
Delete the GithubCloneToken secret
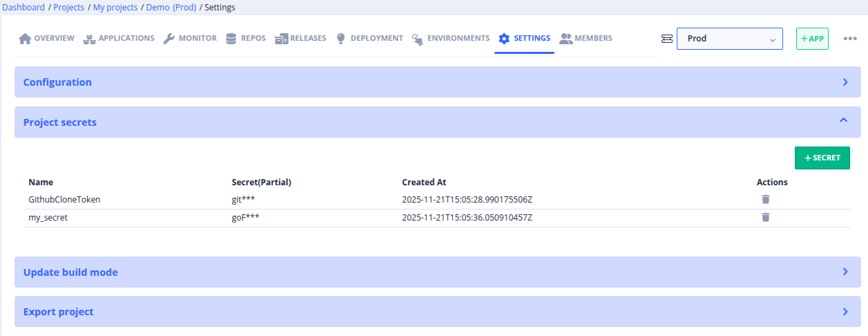click(765, 199)
